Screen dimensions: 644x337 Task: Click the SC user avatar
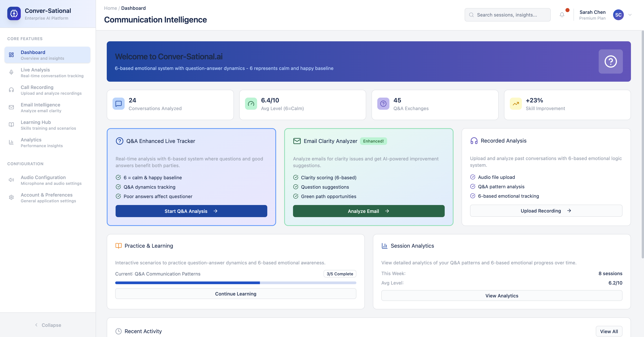click(x=618, y=15)
